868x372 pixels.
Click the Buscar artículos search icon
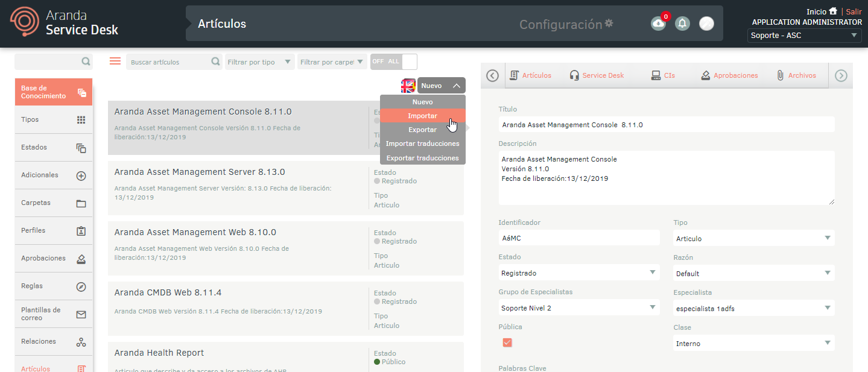[x=216, y=61]
